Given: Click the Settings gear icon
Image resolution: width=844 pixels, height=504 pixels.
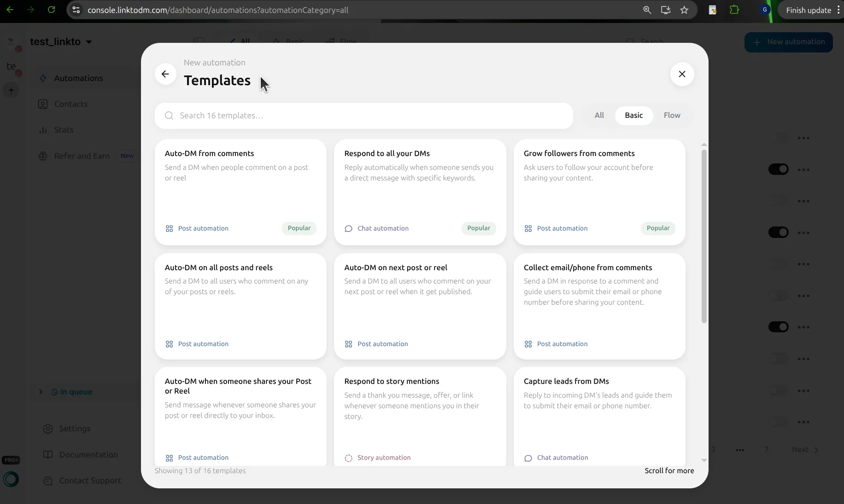Looking at the screenshot, I should [x=47, y=429].
